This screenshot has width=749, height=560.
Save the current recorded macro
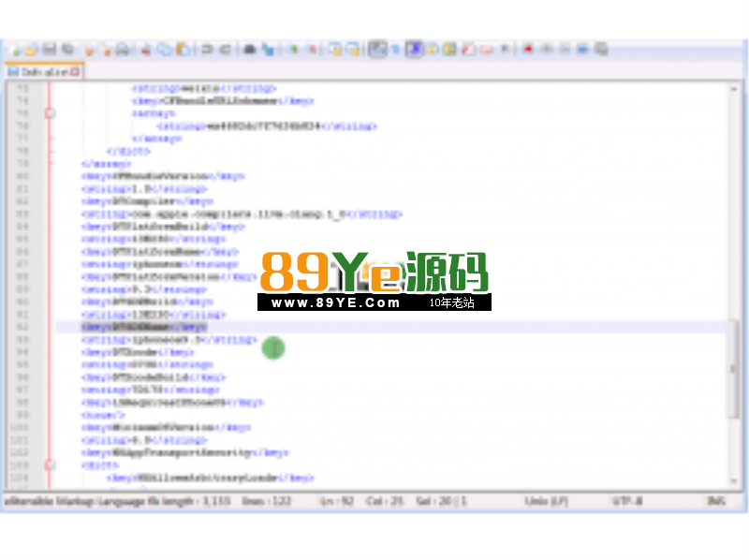(x=601, y=50)
